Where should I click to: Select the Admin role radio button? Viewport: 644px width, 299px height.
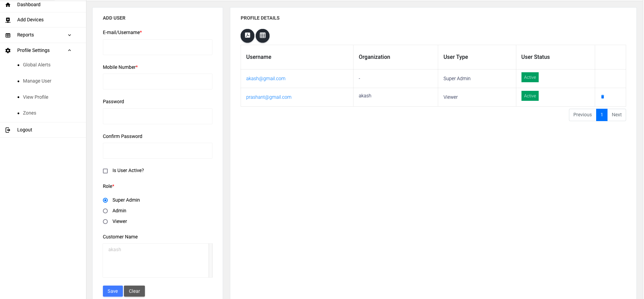click(105, 211)
